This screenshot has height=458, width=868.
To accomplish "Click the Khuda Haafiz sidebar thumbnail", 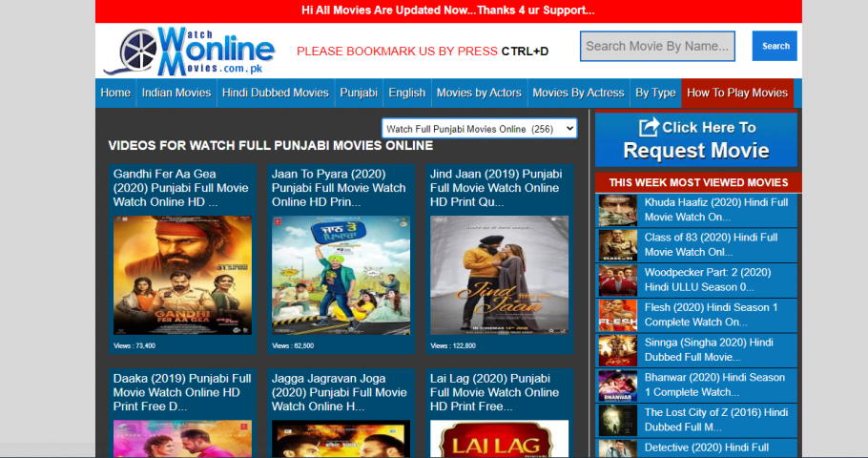I will 618,210.
